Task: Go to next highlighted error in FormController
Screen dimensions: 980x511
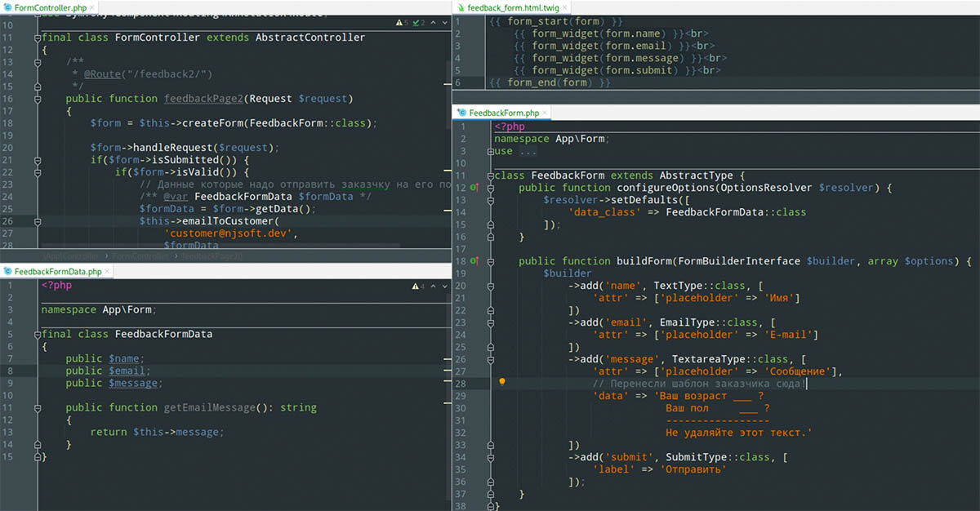Action: (x=443, y=23)
